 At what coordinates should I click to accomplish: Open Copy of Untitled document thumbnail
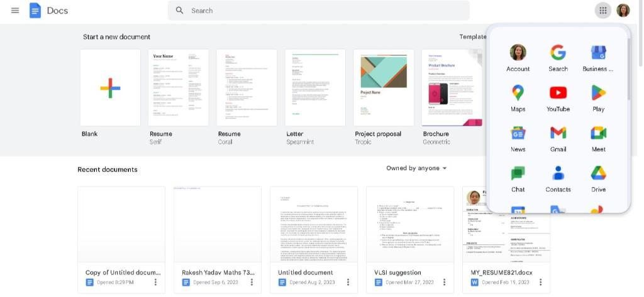coord(121,224)
